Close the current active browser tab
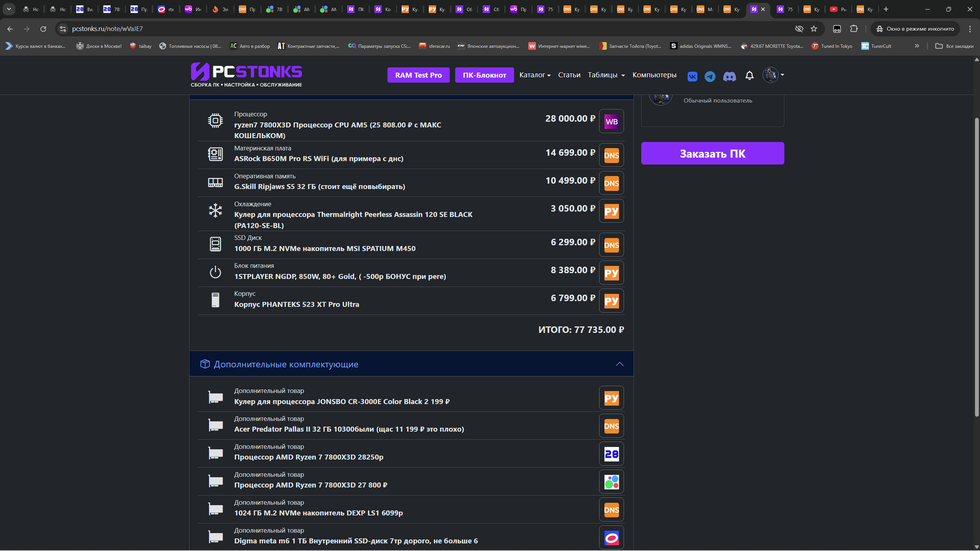The width and height of the screenshot is (980, 551). click(x=763, y=9)
